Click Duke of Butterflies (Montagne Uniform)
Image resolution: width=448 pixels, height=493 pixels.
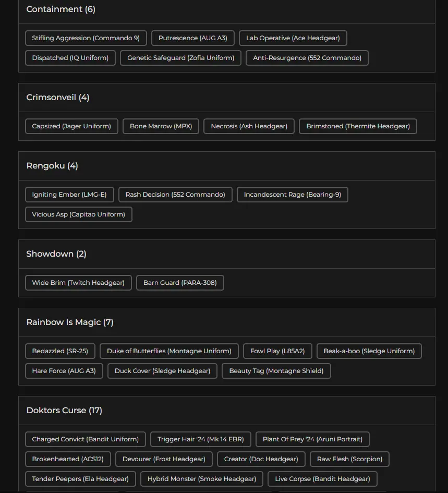(169, 351)
